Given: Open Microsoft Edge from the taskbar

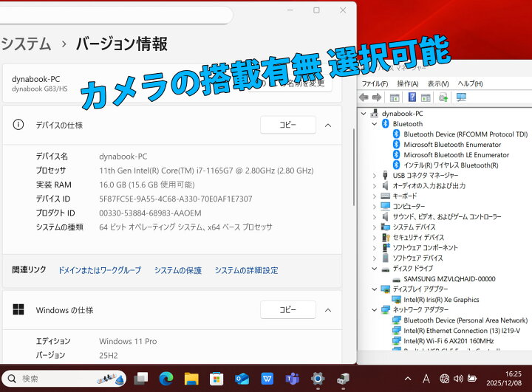Looking at the screenshot, I should pyautogui.click(x=166, y=379).
